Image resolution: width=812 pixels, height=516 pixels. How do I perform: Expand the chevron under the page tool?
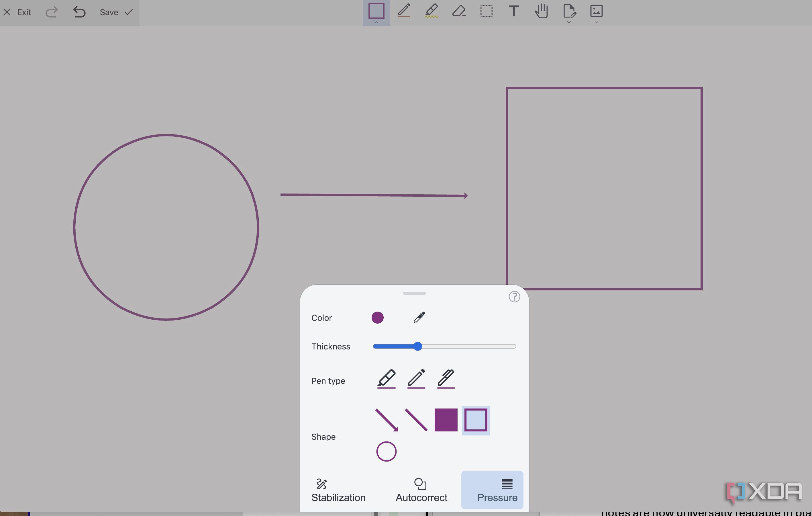pyautogui.click(x=569, y=22)
